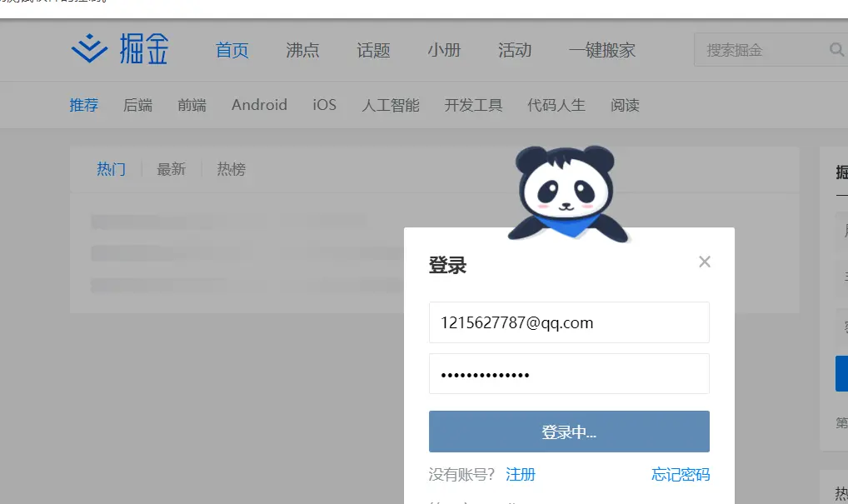Click the 登录中 login button
The image size is (848, 504).
(x=569, y=431)
